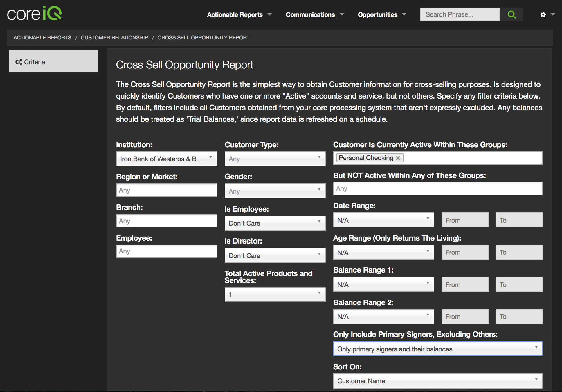Viewport: 562px width, 392px height.
Task: Open the Institution dropdown
Action: click(166, 159)
